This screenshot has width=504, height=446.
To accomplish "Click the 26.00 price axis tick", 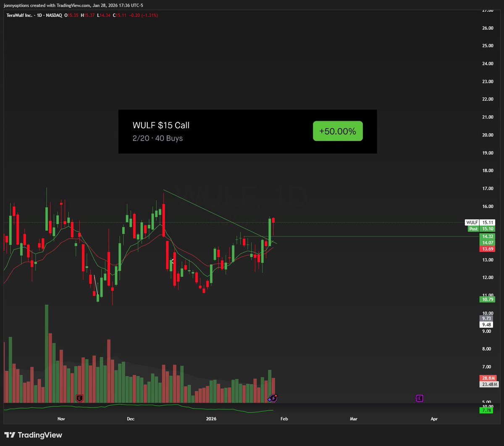I will pos(487,28).
